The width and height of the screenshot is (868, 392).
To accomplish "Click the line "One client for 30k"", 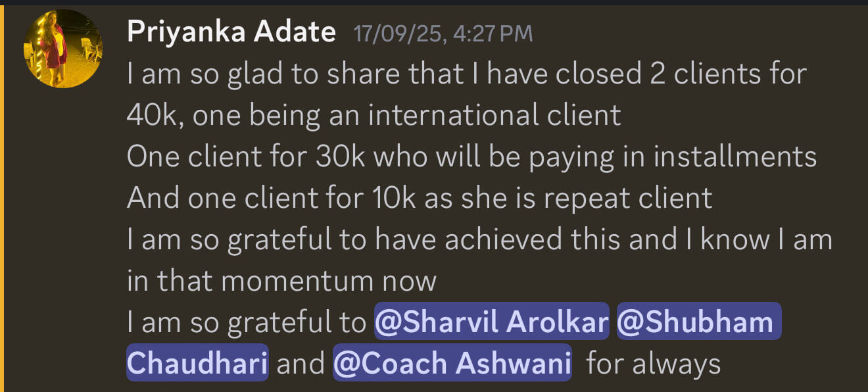I will [471, 157].
